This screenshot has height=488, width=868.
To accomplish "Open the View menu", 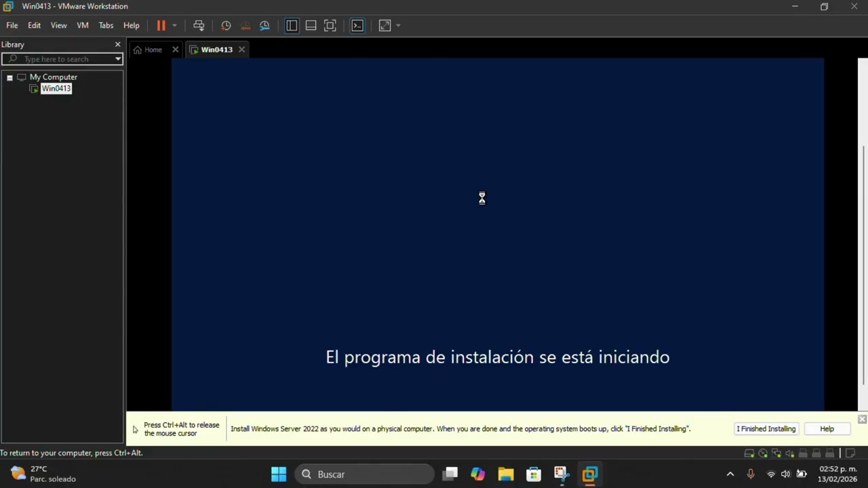I will tap(58, 26).
